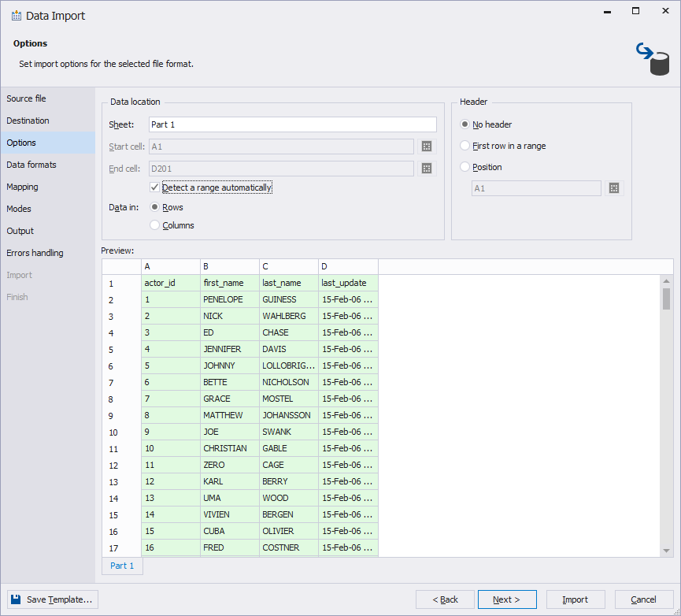The image size is (681, 616).
Task: Click the header Position cell picker icon
Action: click(x=614, y=188)
